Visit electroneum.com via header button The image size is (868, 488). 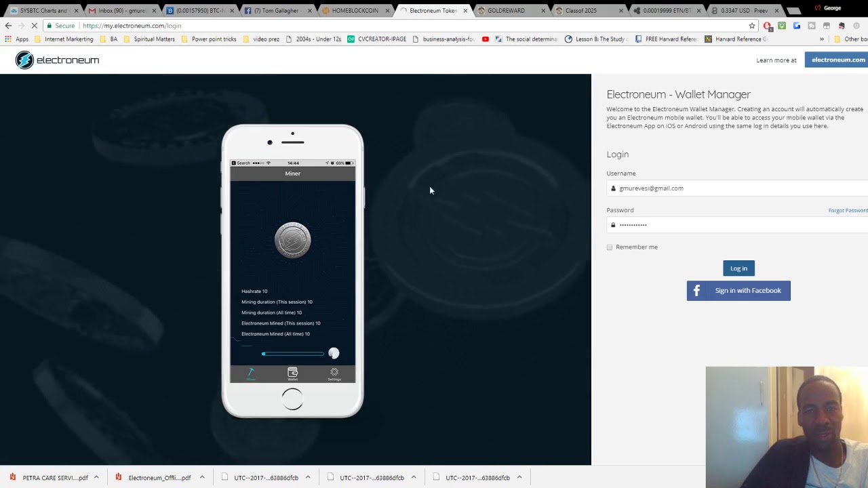pyautogui.click(x=837, y=60)
